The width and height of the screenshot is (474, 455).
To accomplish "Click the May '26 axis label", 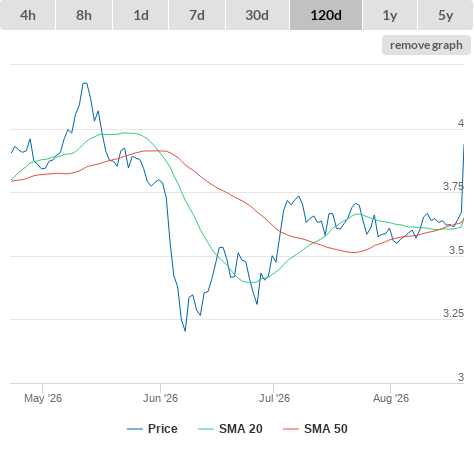I will pyautogui.click(x=43, y=398).
